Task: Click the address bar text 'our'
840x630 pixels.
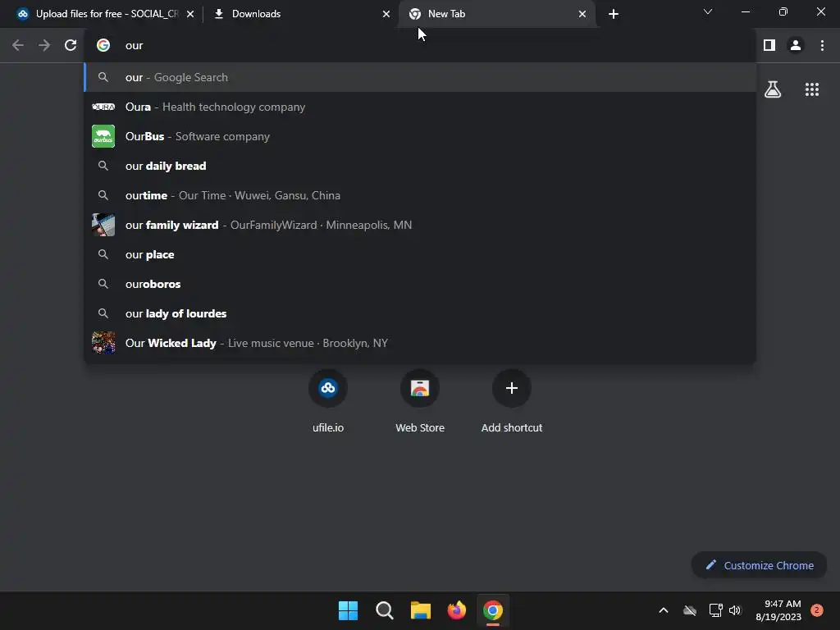Action: (134, 46)
